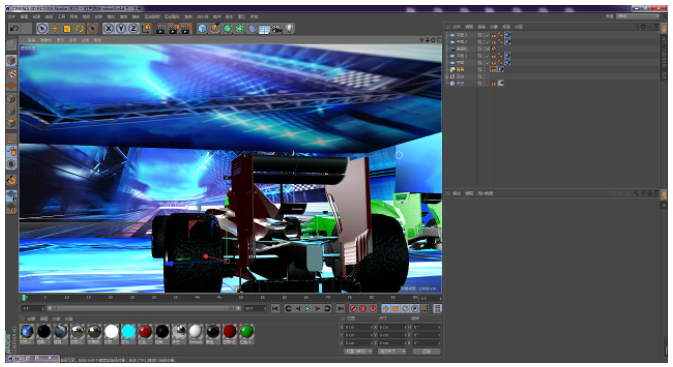Click the floor grid environment icon
Screen dimensions: 673x367
pos(264,29)
